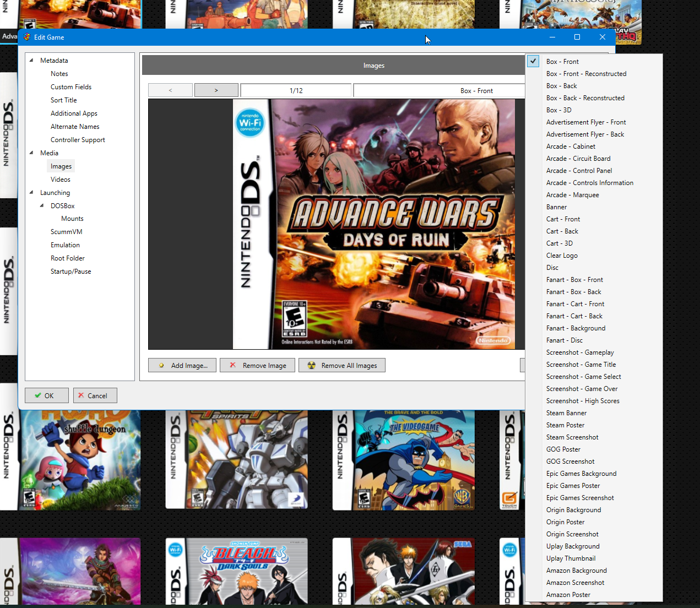
Task: Select Disc image type
Action: point(594,268)
